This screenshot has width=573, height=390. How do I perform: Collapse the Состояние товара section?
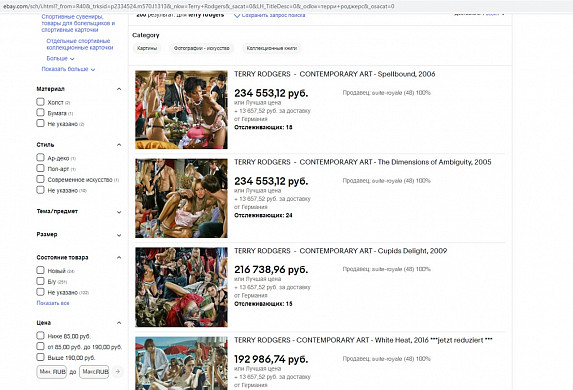(x=119, y=258)
